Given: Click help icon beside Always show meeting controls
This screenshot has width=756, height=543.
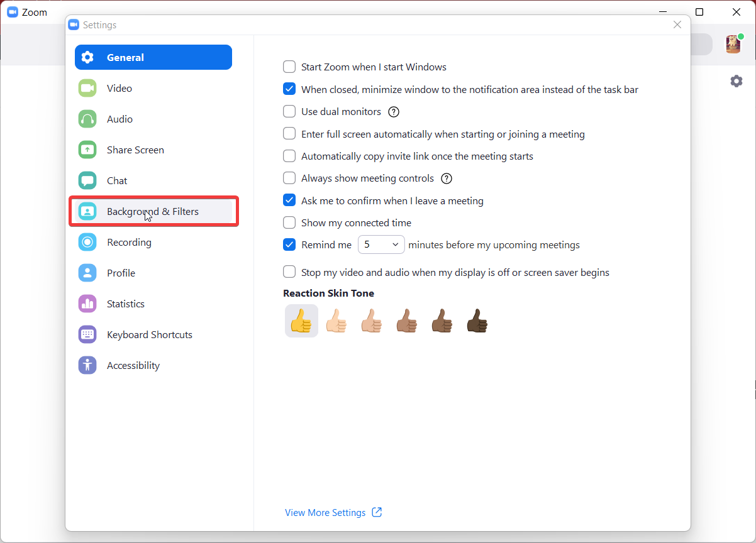Looking at the screenshot, I should (x=447, y=178).
